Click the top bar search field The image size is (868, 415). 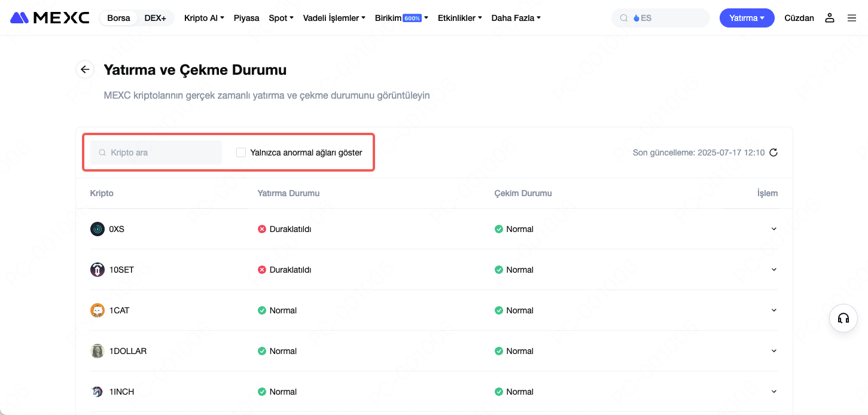pos(660,18)
